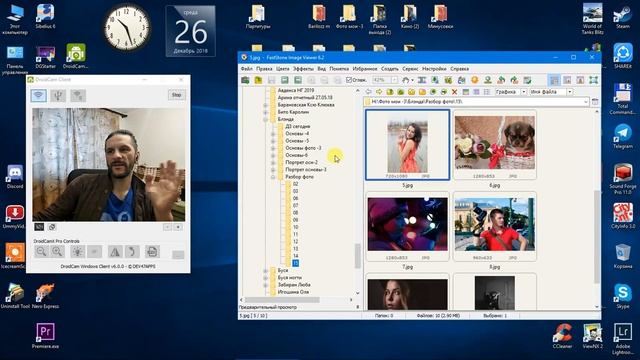Click the DroidCam save JPEG snapshot control
Image resolution: width=640 pixels, height=360 pixels.
tap(152, 252)
